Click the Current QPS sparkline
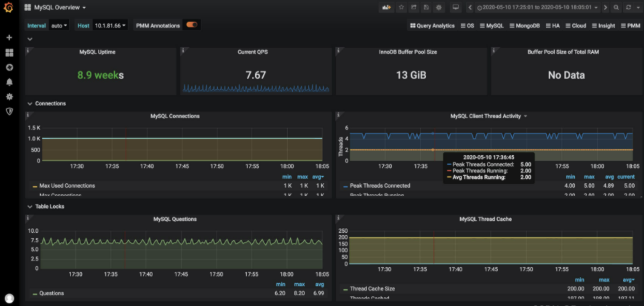This screenshot has width=644, height=306. pyautogui.click(x=256, y=89)
